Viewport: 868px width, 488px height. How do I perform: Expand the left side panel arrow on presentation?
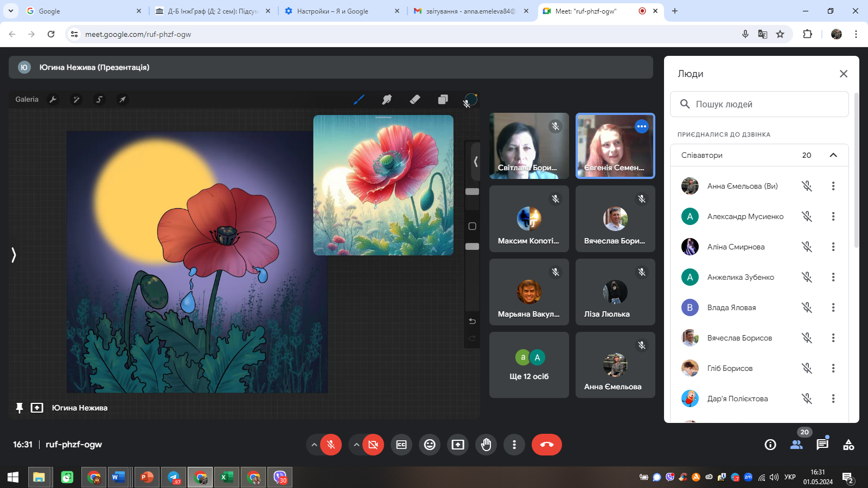14,255
